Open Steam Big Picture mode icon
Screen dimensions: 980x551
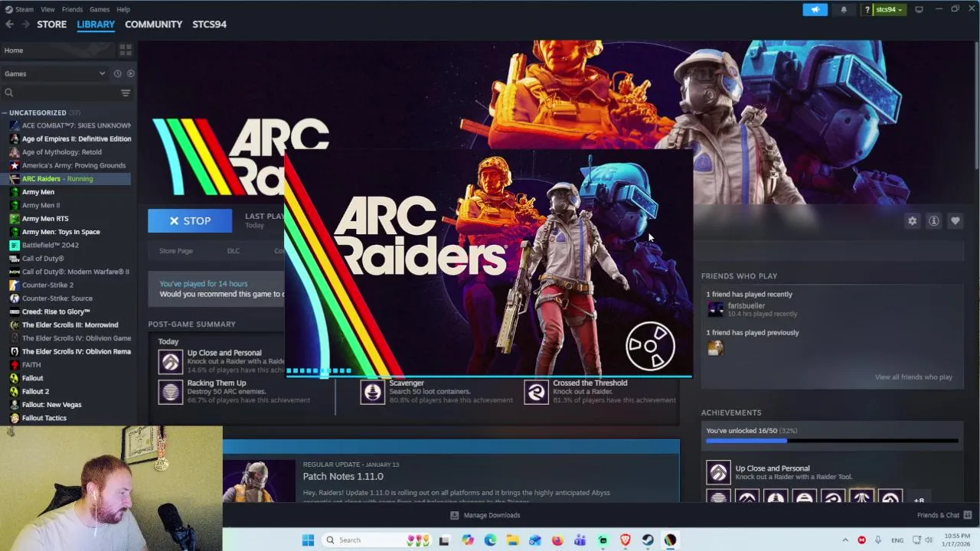(x=919, y=9)
